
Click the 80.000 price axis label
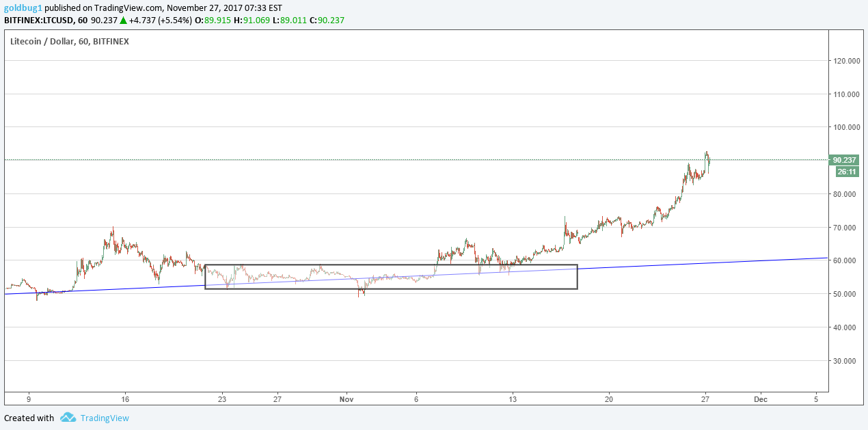click(845, 194)
